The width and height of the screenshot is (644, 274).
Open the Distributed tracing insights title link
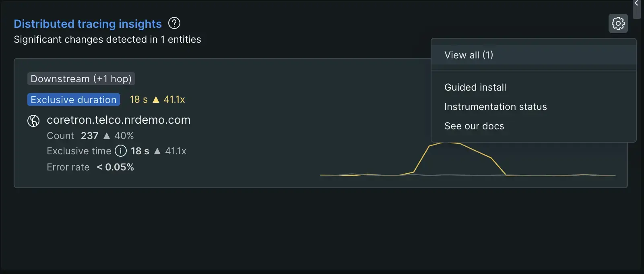point(88,24)
